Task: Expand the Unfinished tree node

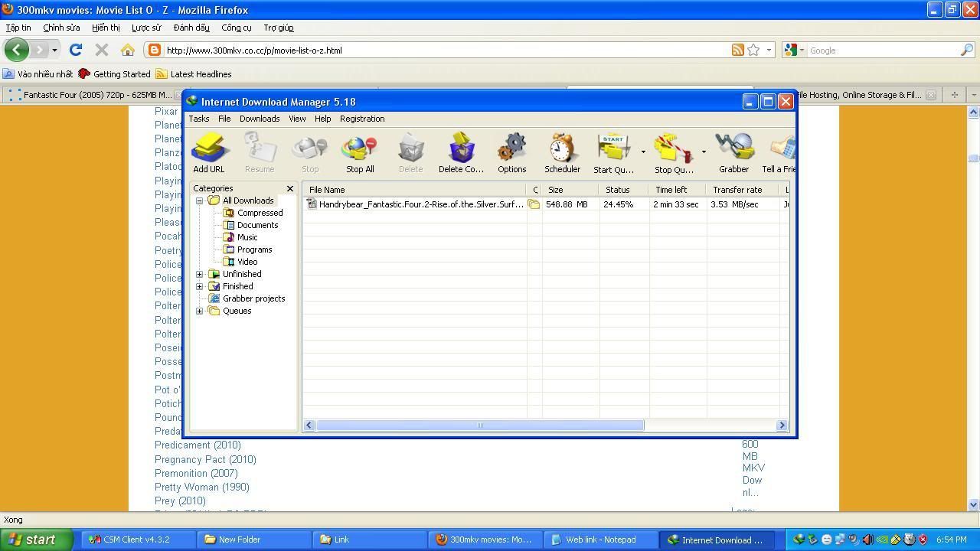Action: (200, 274)
